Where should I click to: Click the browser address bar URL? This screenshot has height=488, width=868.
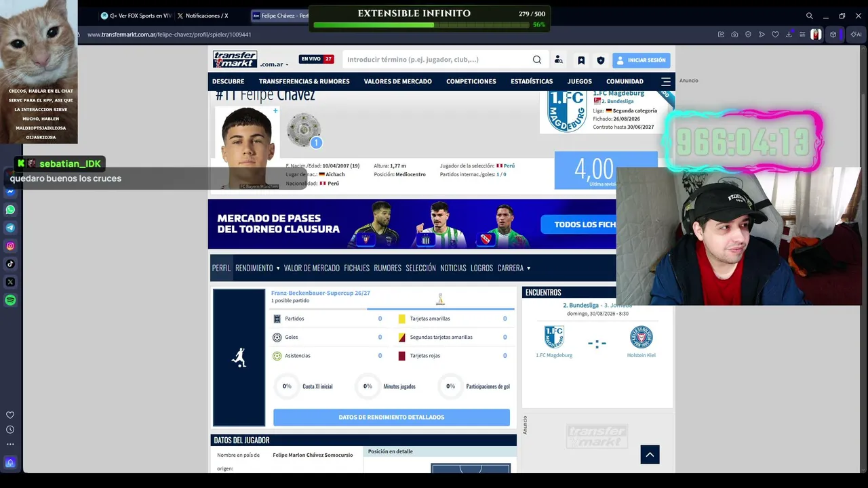coord(169,35)
